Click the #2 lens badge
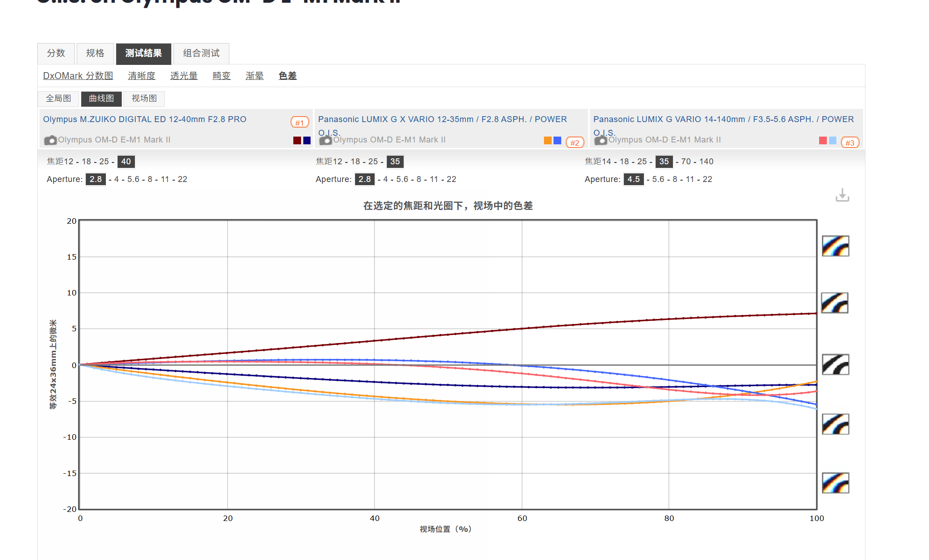The height and width of the screenshot is (560, 929). 575,142
